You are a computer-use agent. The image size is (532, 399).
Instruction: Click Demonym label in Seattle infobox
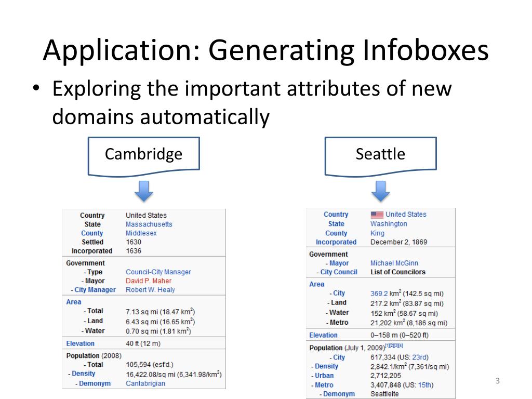(339, 394)
